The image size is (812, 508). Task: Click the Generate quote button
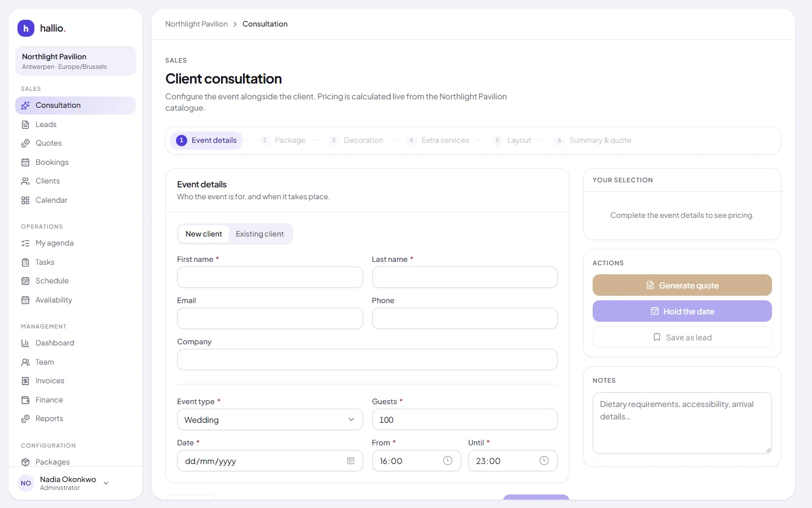tap(682, 286)
